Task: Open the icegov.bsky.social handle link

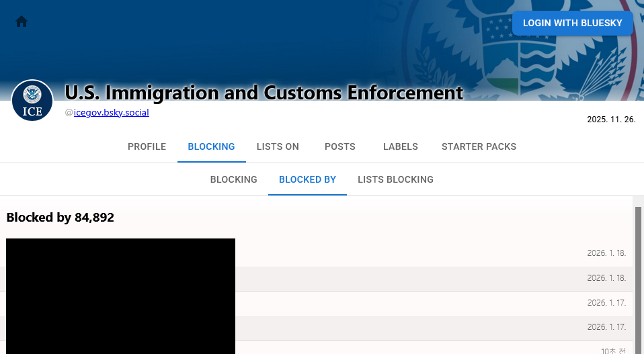Action: coord(111,113)
